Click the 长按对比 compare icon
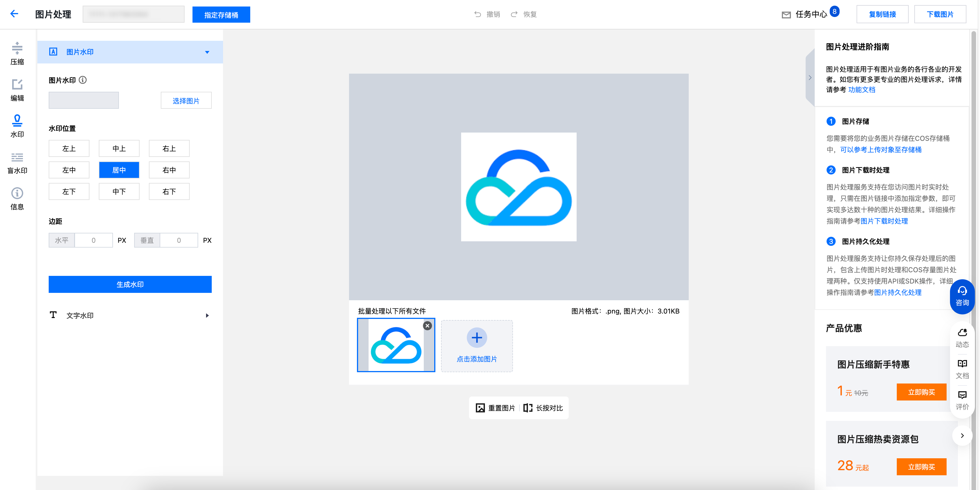Screen dimensions: 980x490 point(528,408)
